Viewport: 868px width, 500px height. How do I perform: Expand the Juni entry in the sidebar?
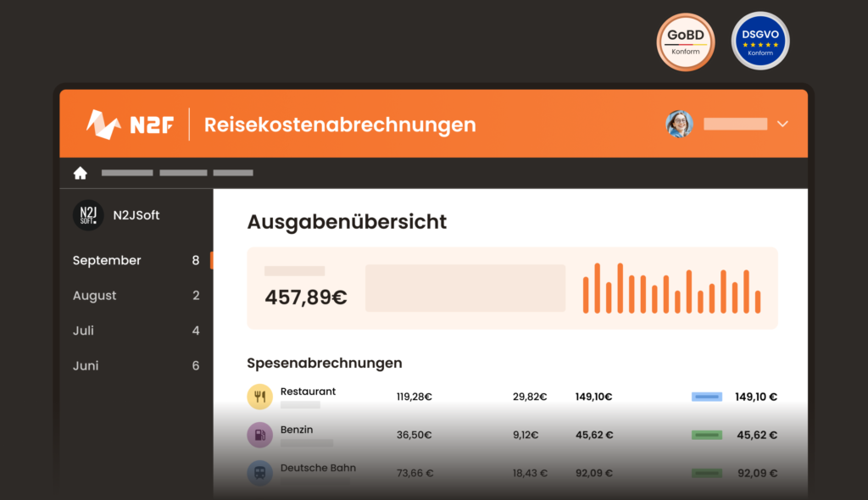pyautogui.click(x=87, y=365)
